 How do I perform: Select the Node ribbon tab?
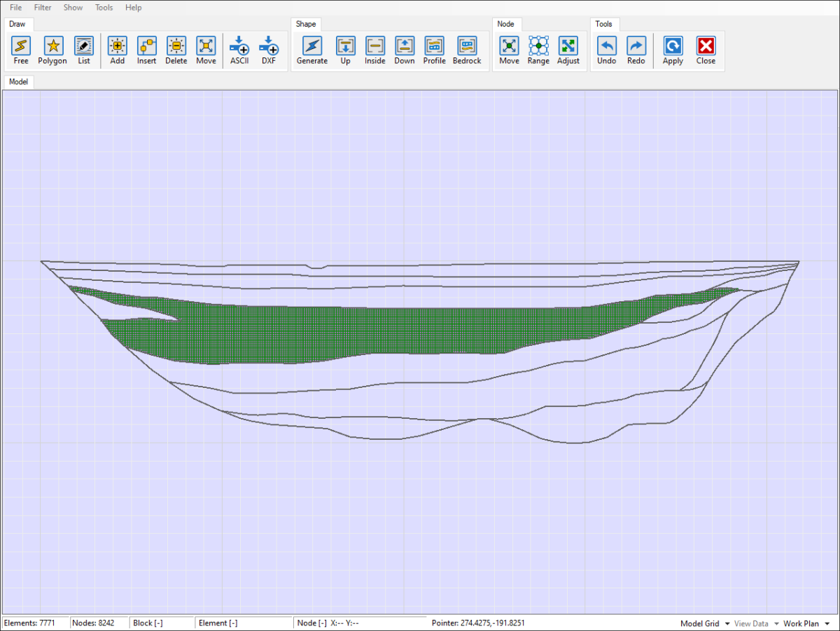[505, 24]
